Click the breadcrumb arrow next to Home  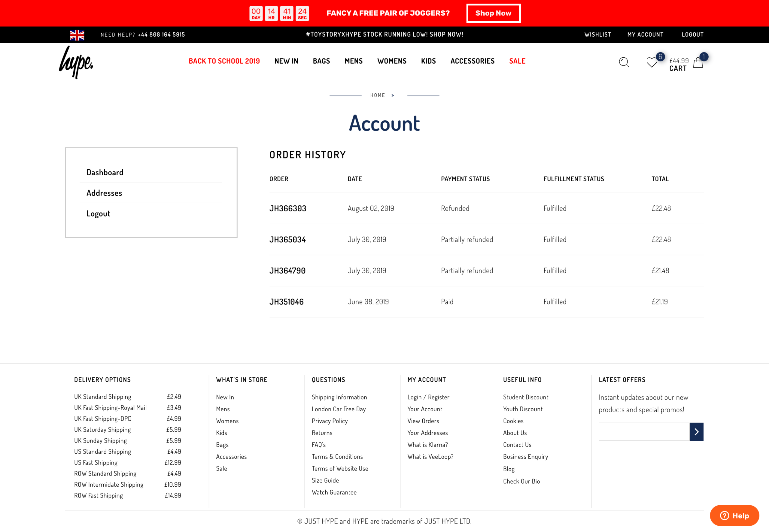click(x=393, y=95)
